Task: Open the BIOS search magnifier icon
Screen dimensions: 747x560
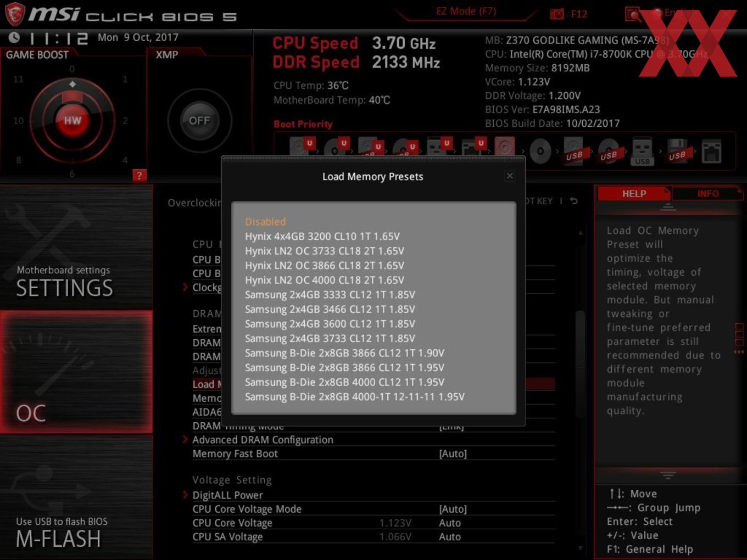Action: tap(633, 14)
